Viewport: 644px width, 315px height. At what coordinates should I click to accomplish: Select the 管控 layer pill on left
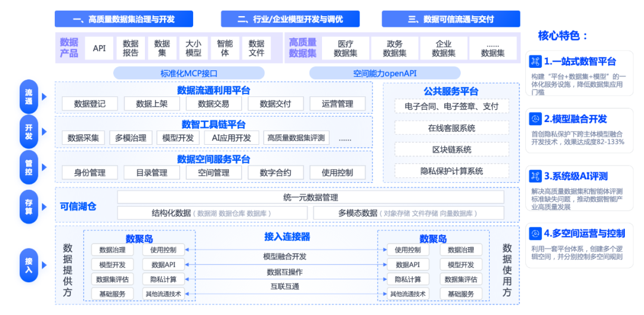[29, 168]
